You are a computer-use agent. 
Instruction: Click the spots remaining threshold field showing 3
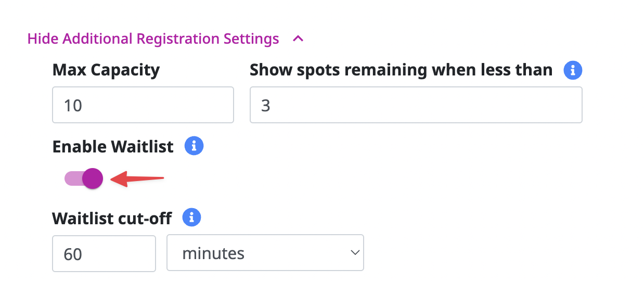(416, 105)
